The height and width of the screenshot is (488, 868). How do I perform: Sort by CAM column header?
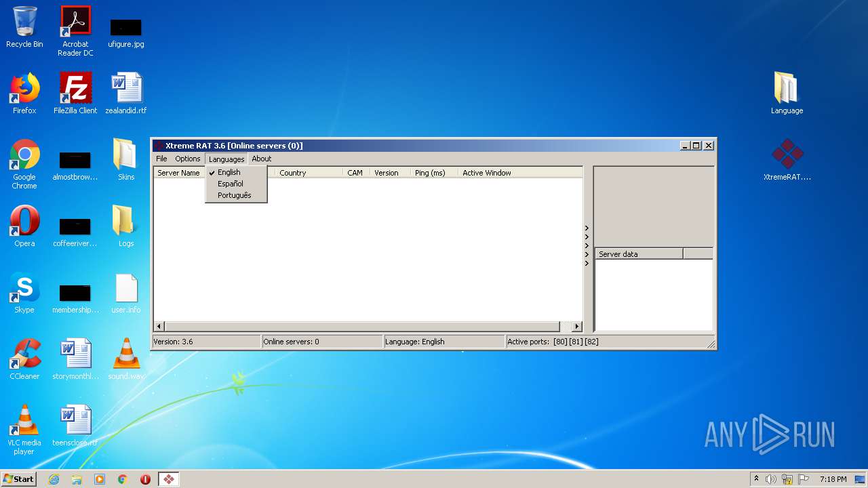(356, 173)
